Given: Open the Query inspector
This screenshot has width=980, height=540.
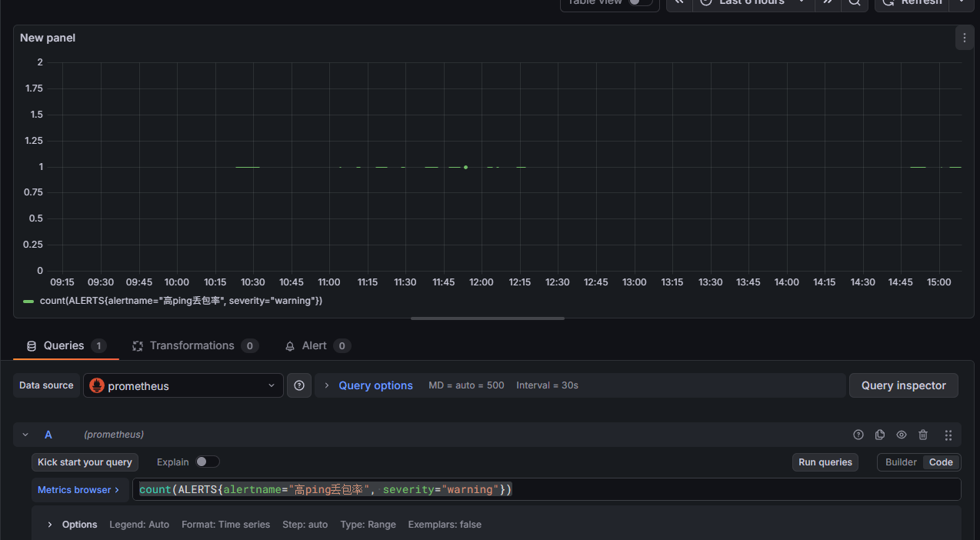Looking at the screenshot, I should tap(903, 385).
